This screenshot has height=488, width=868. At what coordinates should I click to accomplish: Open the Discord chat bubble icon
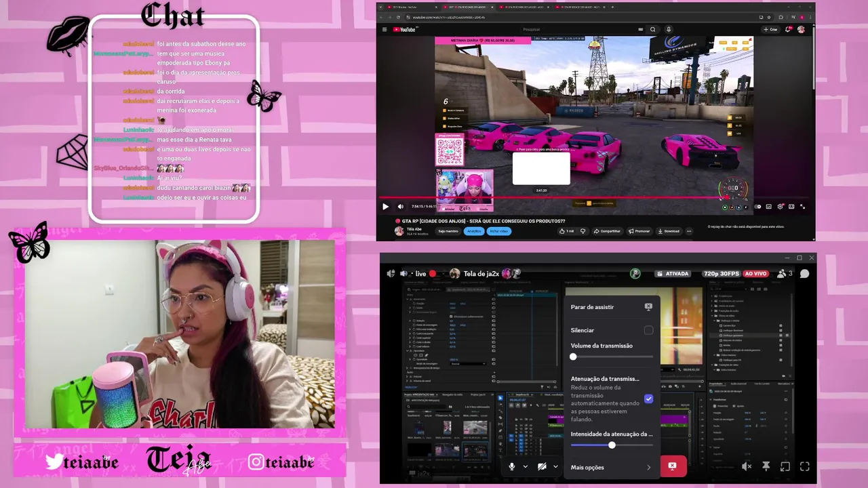click(804, 274)
